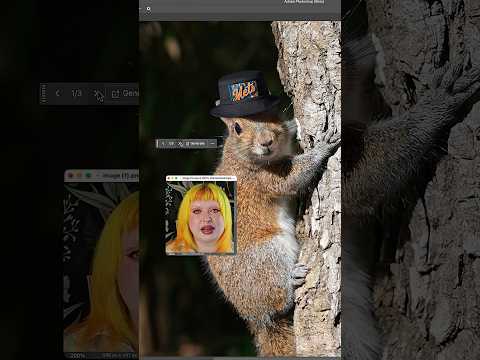
Task: Click the wand icon in the small contextual taskbar
Action: pos(181,144)
